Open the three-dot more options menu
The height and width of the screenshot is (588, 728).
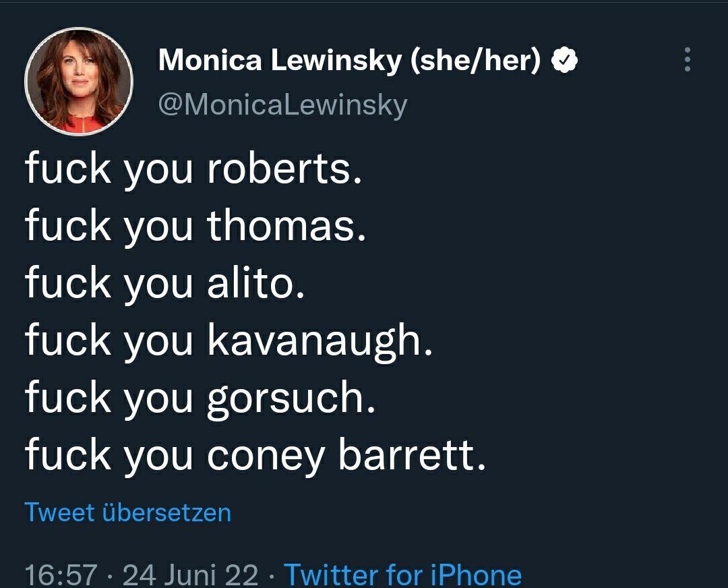point(687,60)
